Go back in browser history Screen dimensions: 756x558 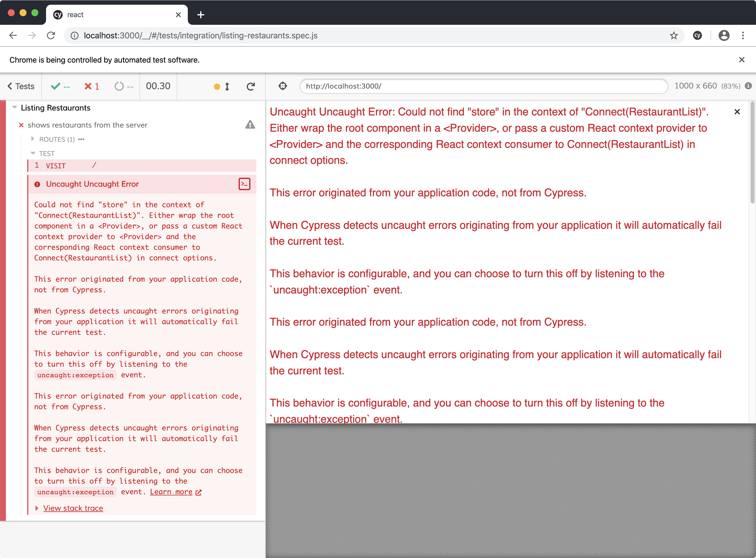(13, 35)
